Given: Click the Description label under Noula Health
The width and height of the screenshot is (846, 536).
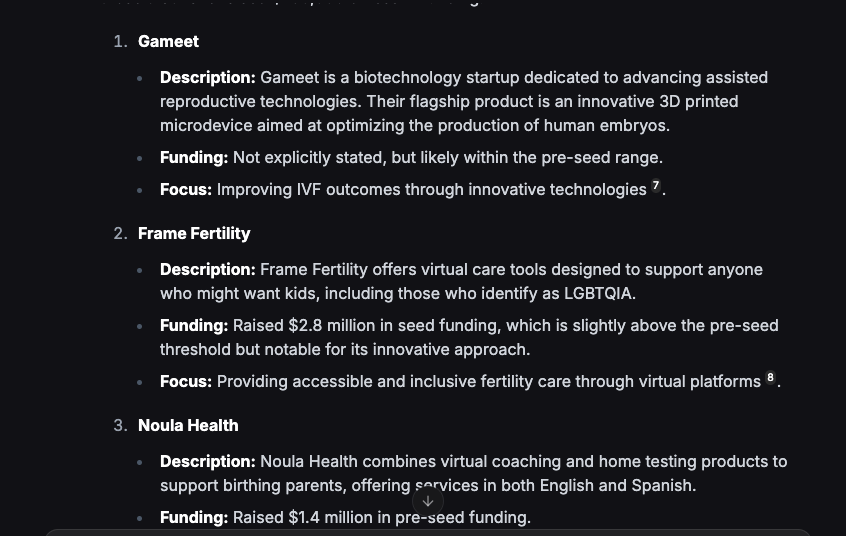Looking at the screenshot, I should point(207,461).
